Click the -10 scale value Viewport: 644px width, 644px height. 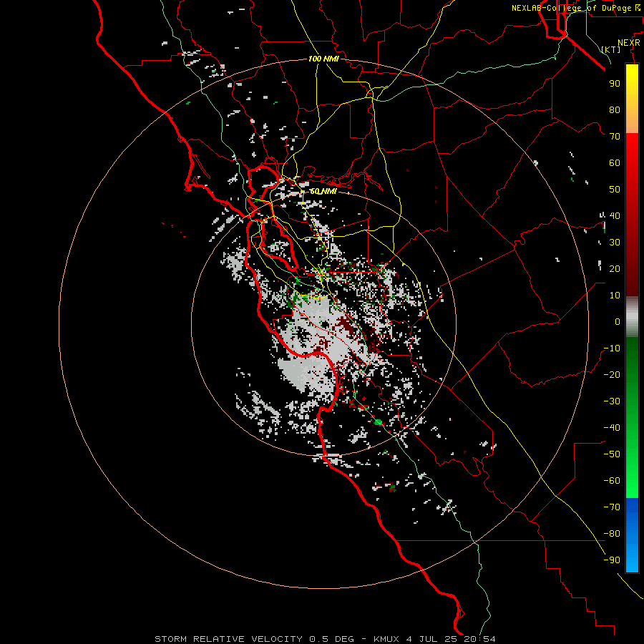tap(612, 348)
